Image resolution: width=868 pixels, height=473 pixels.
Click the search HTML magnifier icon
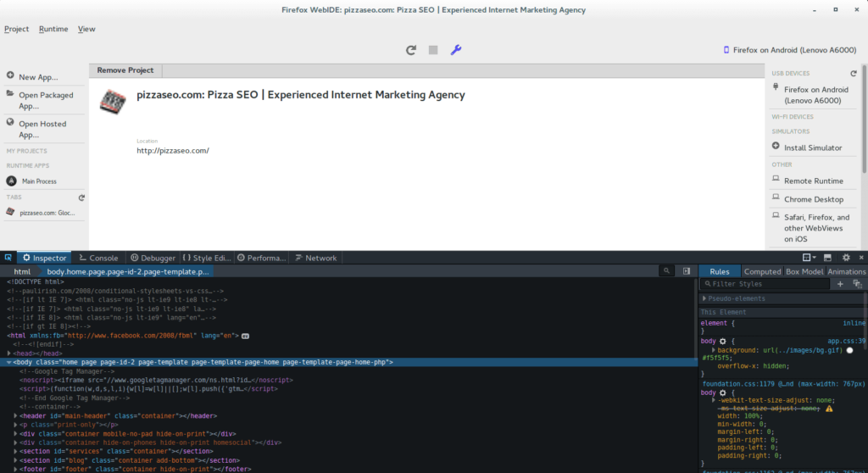point(666,271)
